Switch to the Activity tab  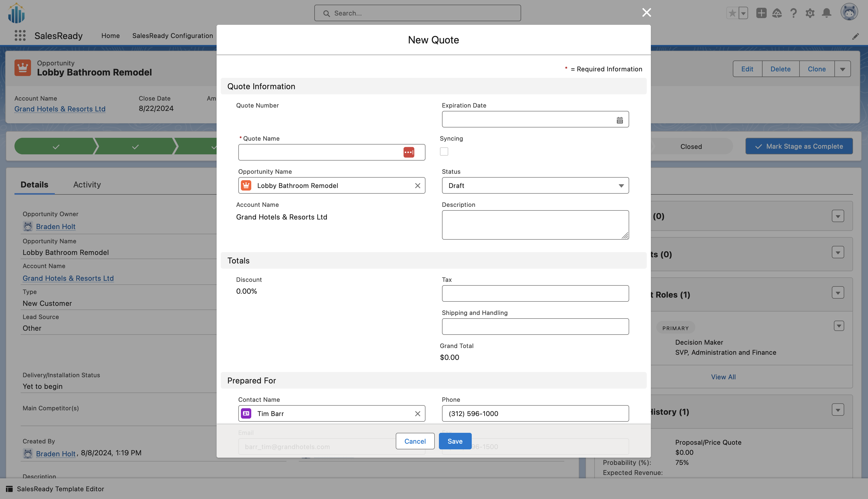click(x=87, y=184)
